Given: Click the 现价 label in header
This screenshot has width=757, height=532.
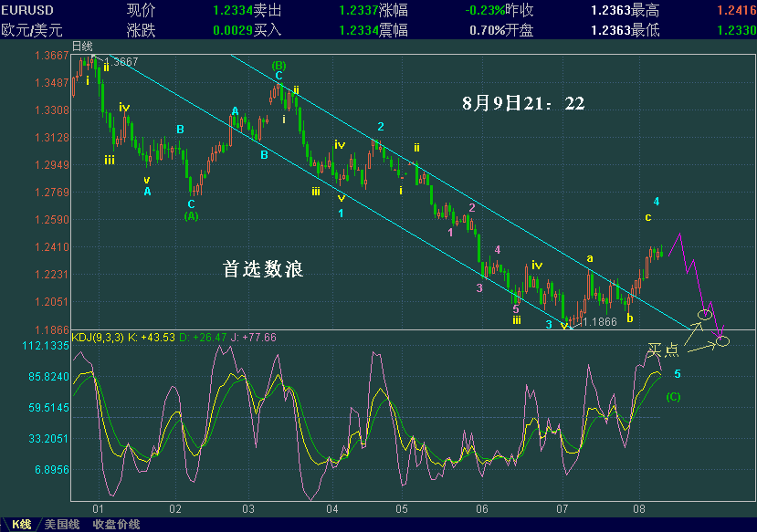Looking at the screenshot, I should [141, 10].
